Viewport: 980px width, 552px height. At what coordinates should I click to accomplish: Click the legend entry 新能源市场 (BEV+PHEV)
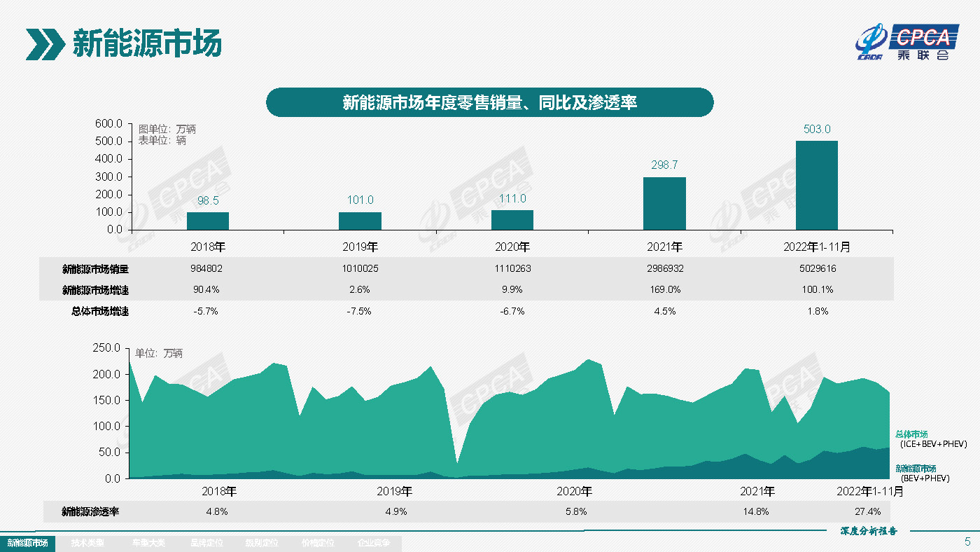(923, 474)
